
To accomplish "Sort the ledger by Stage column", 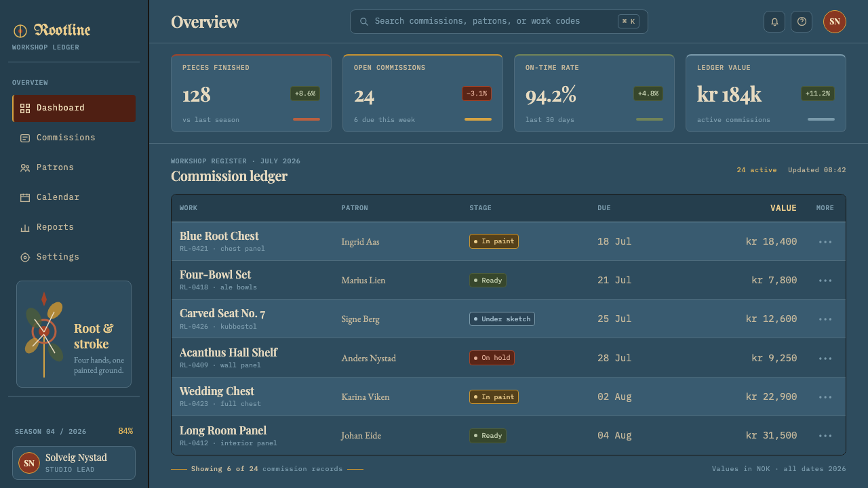I will point(480,208).
